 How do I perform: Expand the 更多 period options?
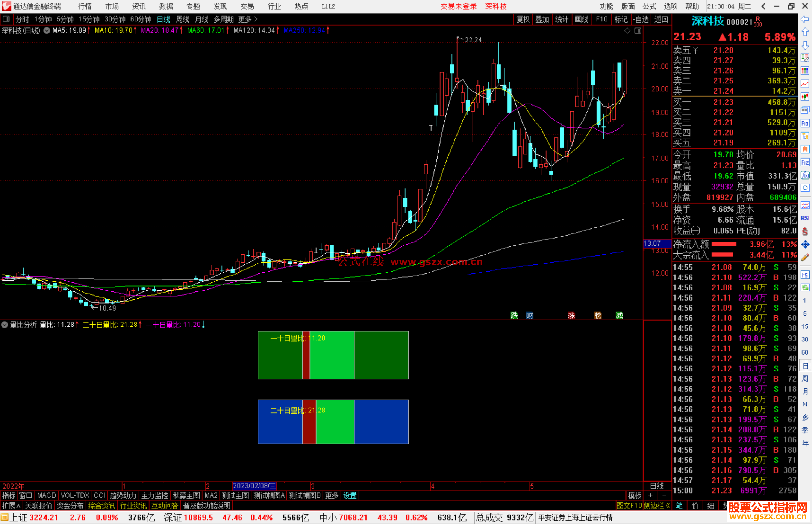coord(248,19)
